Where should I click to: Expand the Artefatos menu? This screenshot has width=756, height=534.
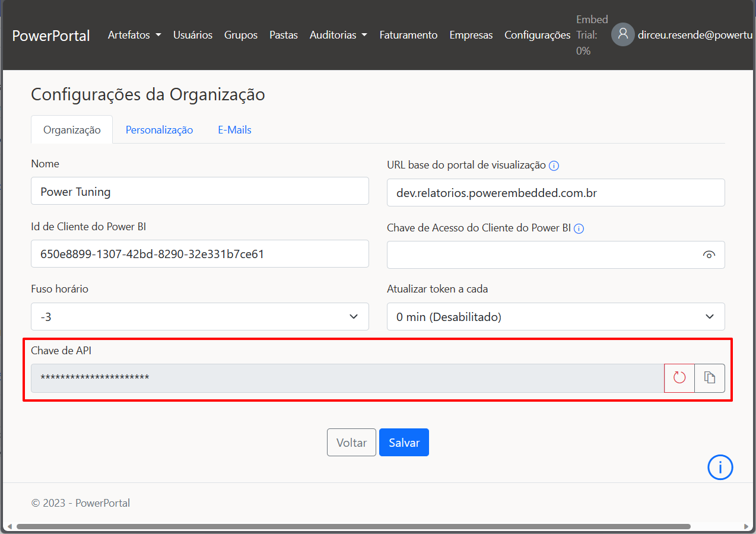point(134,35)
